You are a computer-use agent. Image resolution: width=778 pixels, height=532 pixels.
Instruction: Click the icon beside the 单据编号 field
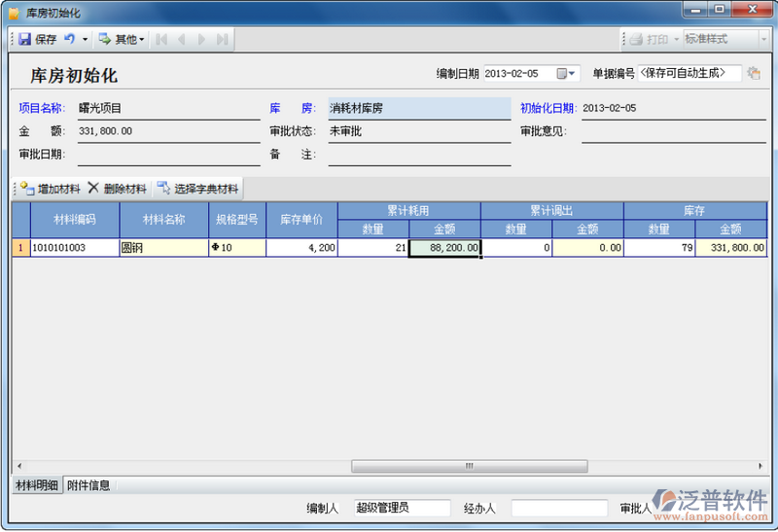tap(754, 74)
